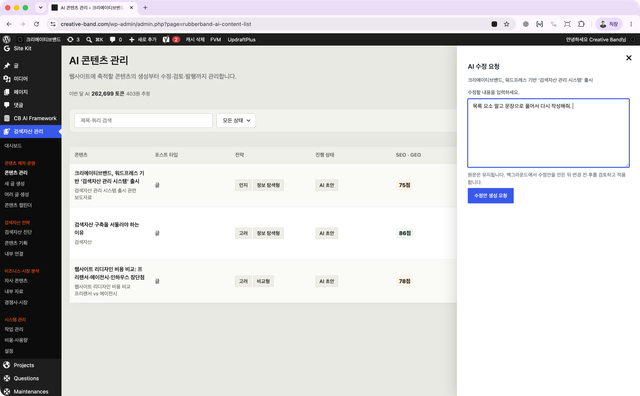Click the 86점 score badge
This screenshot has height=396, width=640.
pyautogui.click(x=404, y=233)
